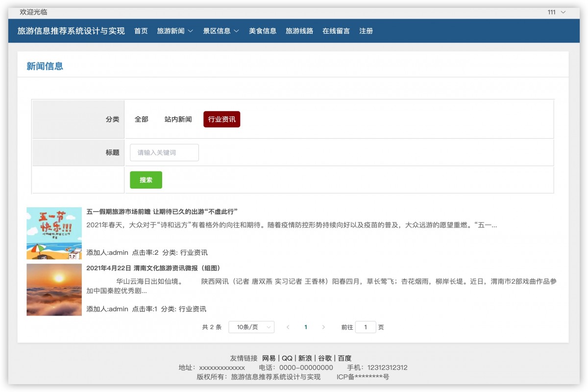Click the green 搜索 button
The image size is (588, 392).
146,180
